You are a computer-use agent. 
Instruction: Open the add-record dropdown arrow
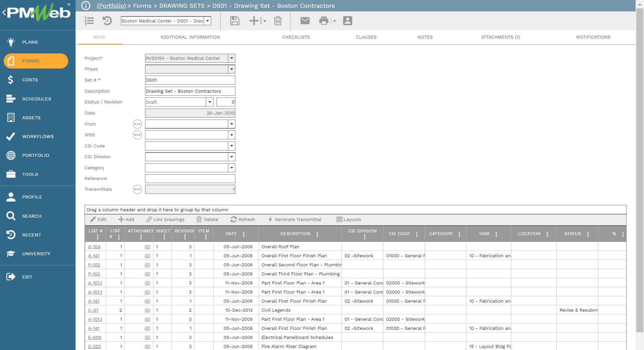(265, 21)
